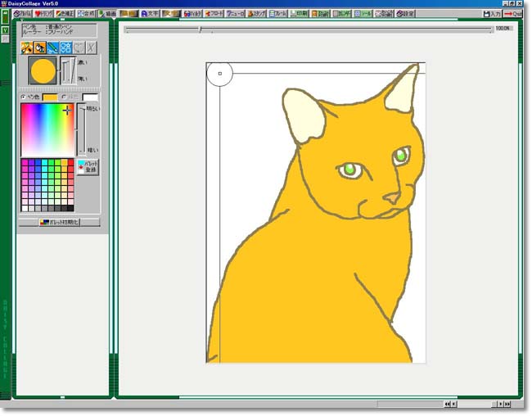Open the 文字 text tool in toolbar
Viewport: 532px width, 416px height.
(x=151, y=14)
